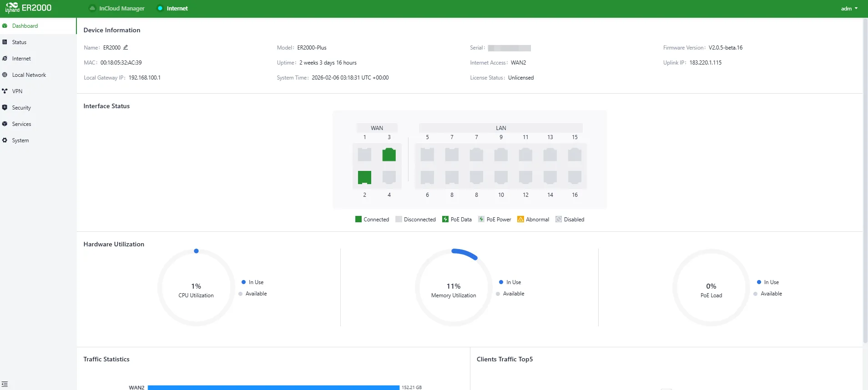Toggle In Use legend for CPU Utilization
This screenshot has height=390, width=868.
point(252,282)
